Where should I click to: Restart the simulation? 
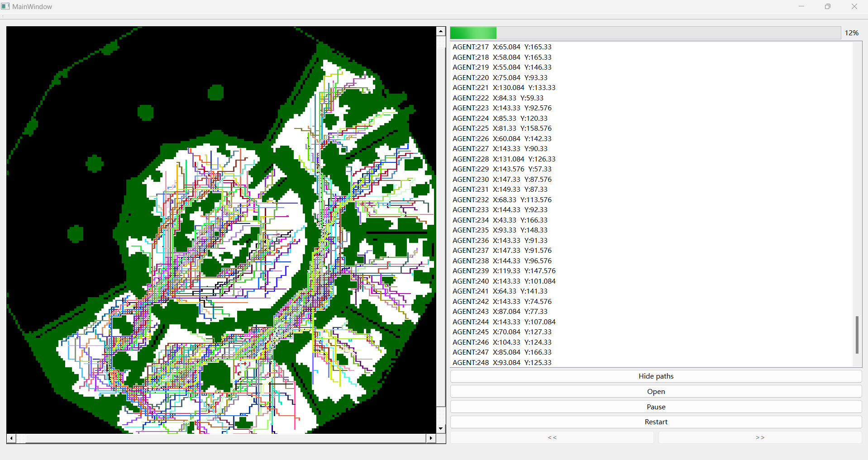tap(656, 422)
